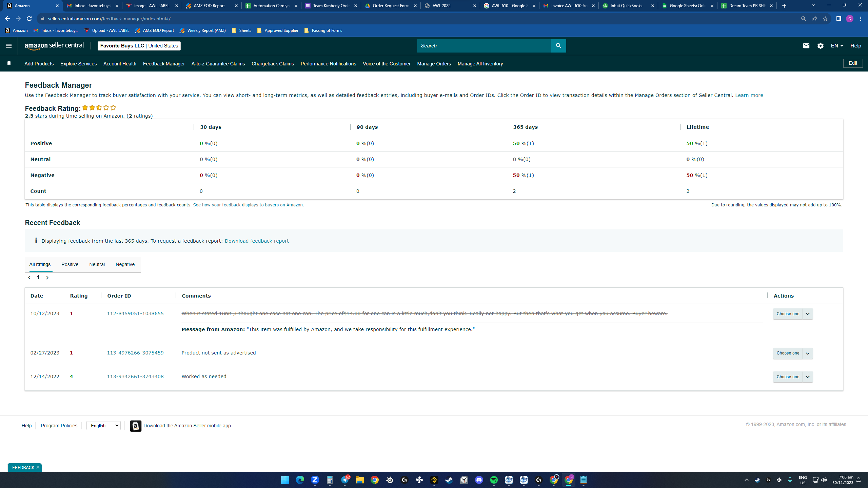This screenshot has height=488, width=868.
Task: Open Windows Start menu
Action: coord(285,480)
